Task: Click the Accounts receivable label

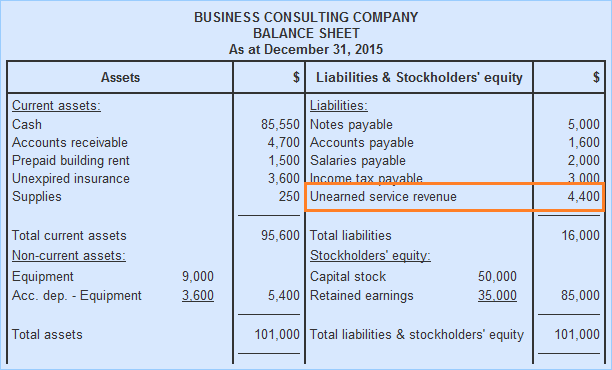Action: 70,142
